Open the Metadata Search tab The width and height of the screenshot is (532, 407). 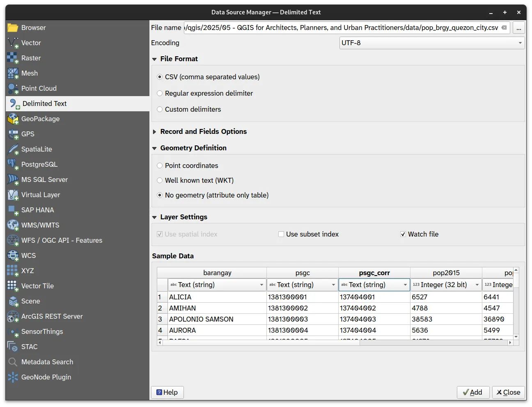tap(47, 362)
